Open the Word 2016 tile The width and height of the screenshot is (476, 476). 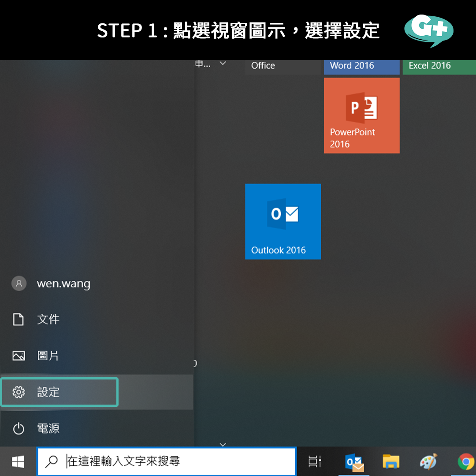361,67
